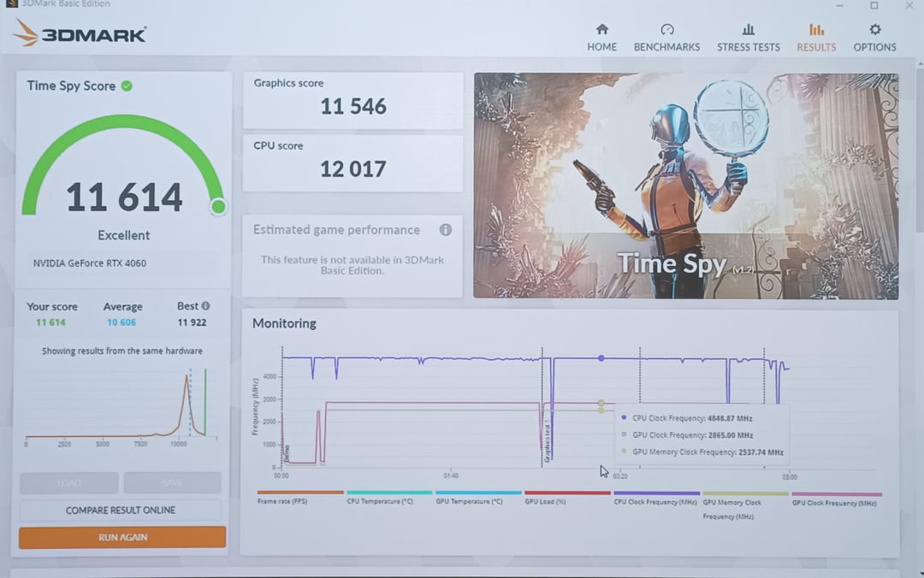924x578 pixels.
Task: Toggle the GPU Clock Frequency legend
Action: click(x=837, y=494)
